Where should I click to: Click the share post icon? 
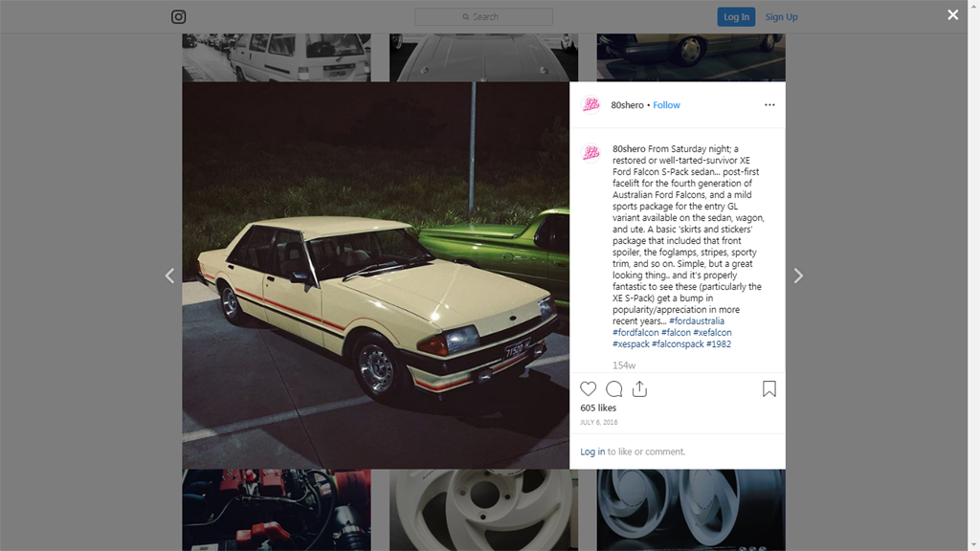click(639, 388)
